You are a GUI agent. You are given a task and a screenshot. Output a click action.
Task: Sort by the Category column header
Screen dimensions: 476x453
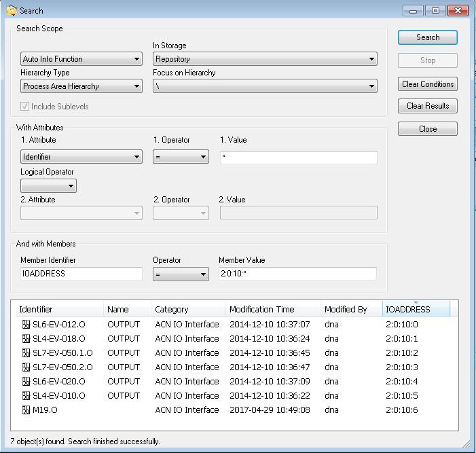pyautogui.click(x=188, y=309)
